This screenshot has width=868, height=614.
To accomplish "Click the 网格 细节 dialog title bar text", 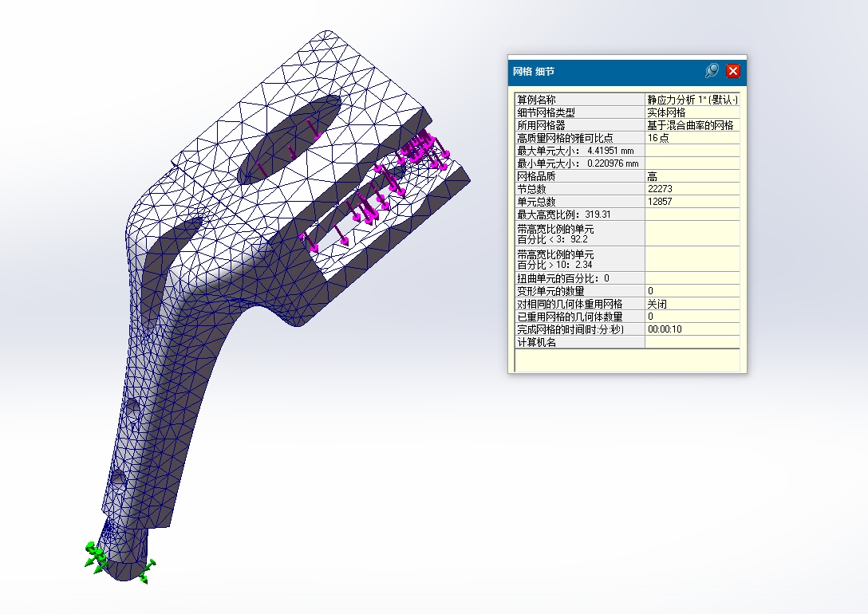I will tap(534, 71).
